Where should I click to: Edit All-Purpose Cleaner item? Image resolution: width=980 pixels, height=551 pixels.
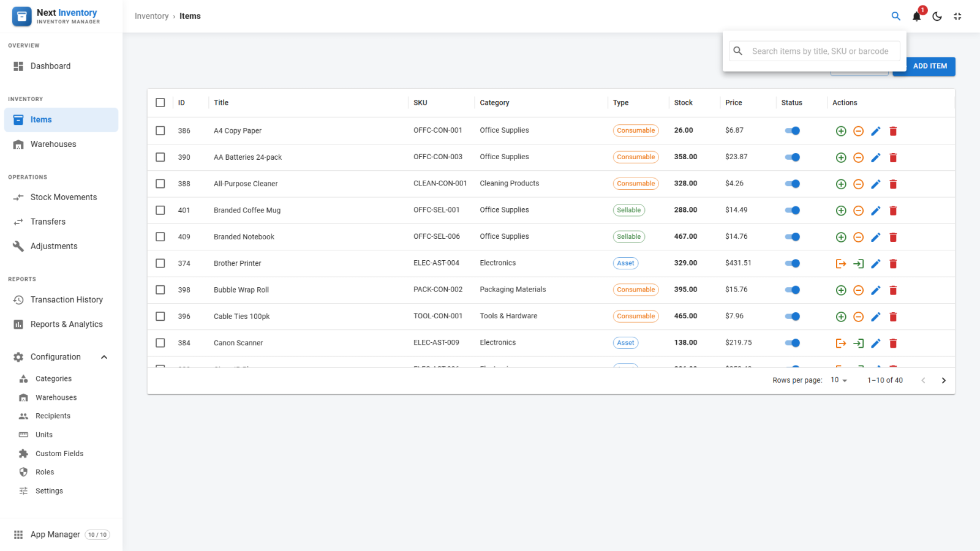(x=876, y=184)
